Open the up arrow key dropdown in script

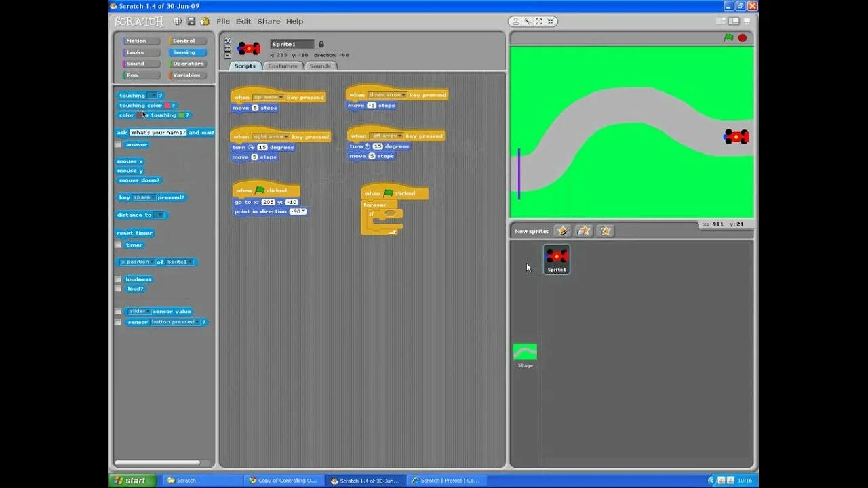tap(268, 97)
